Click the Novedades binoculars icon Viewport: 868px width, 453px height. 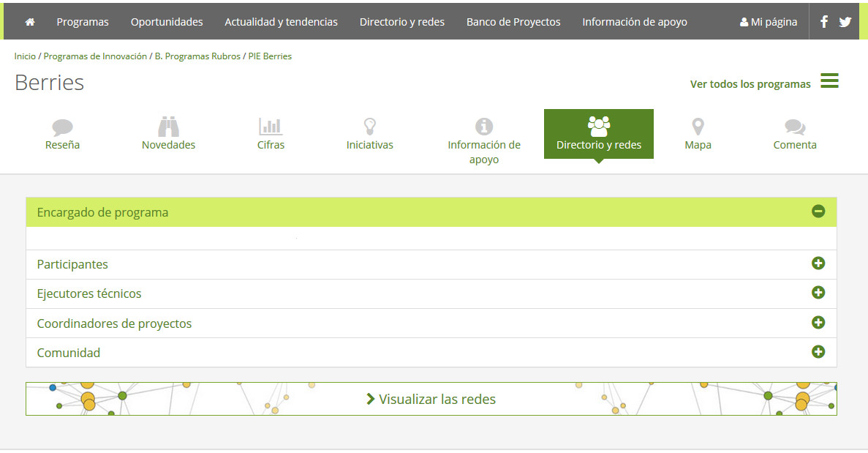click(168, 127)
